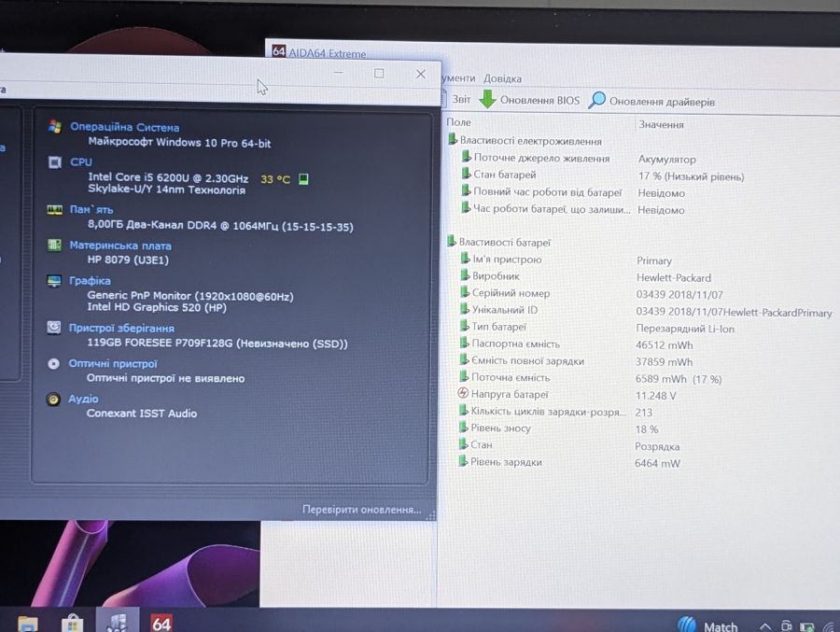Click the Intel Core i5 6200U text
Image resolution: width=840 pixels, height=632 pixels.
(168, 177)
